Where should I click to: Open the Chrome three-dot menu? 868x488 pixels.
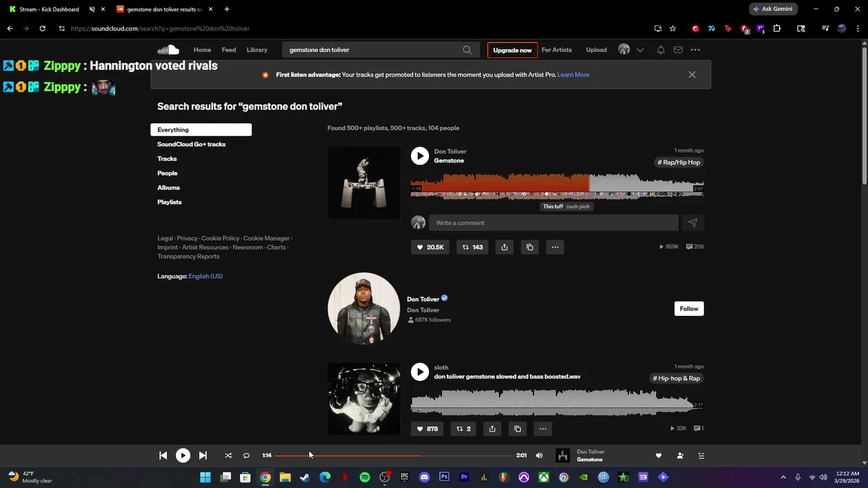pos(858,28)
